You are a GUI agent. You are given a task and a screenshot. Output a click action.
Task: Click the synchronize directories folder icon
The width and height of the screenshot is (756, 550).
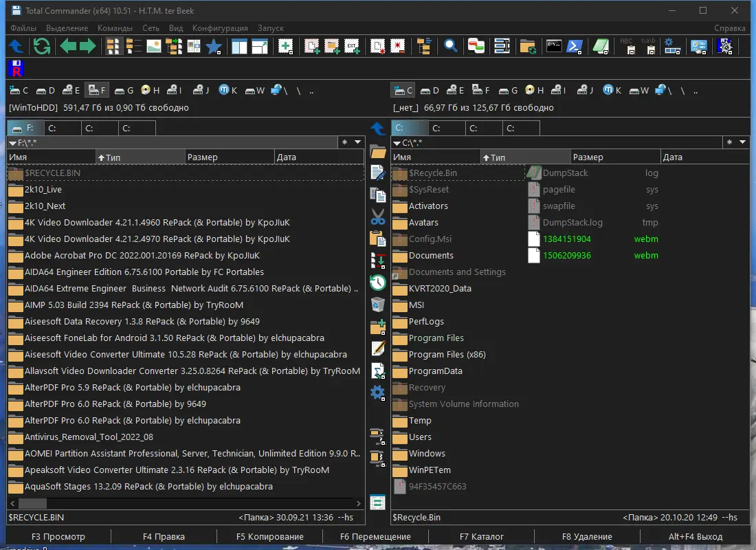[528, 46]
